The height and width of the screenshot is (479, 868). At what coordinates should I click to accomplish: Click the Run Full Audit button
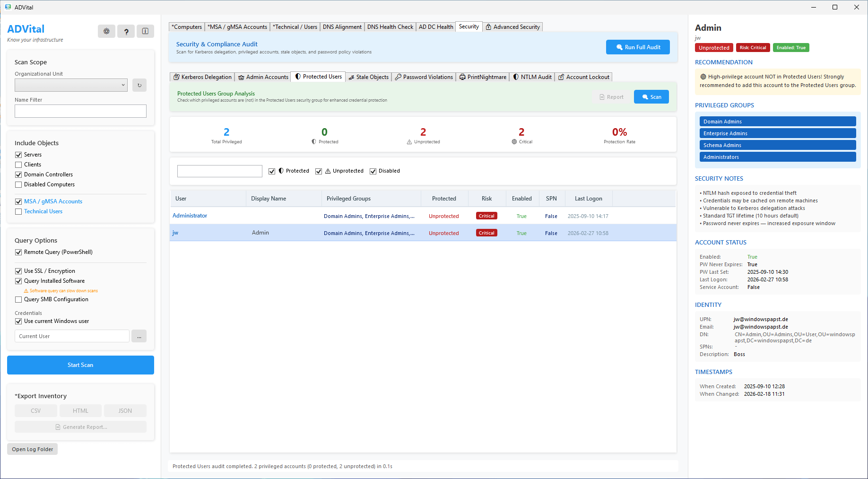point(638,47)
